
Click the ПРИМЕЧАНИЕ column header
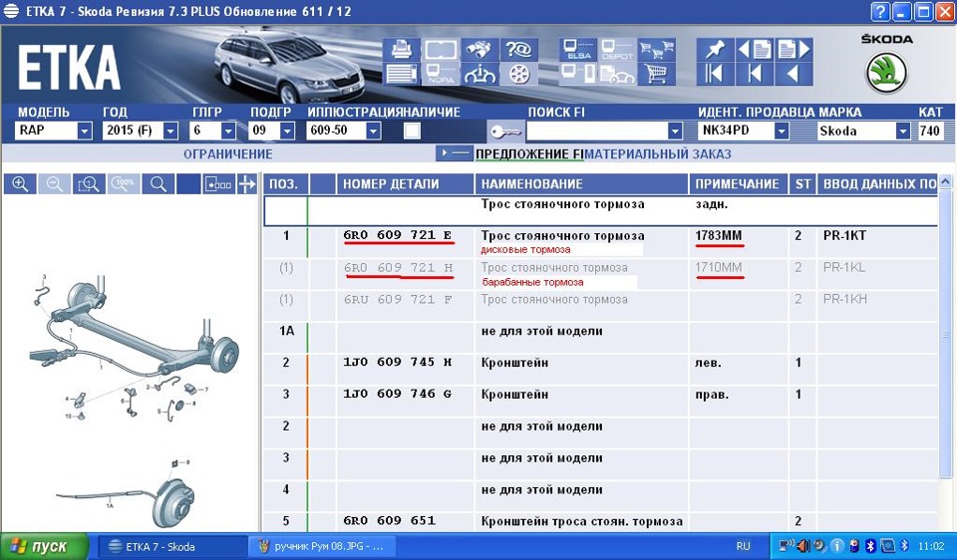[x=739, y=184]
